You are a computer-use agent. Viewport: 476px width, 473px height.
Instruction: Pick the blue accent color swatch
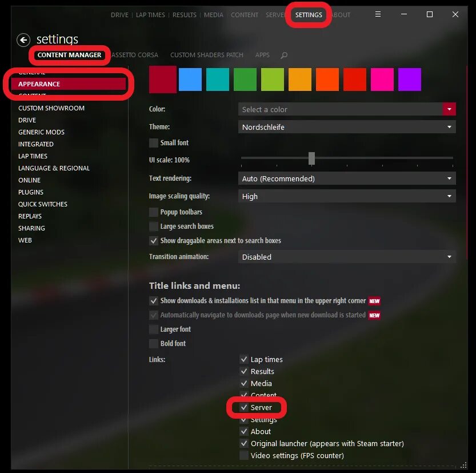tap(190, 80)
